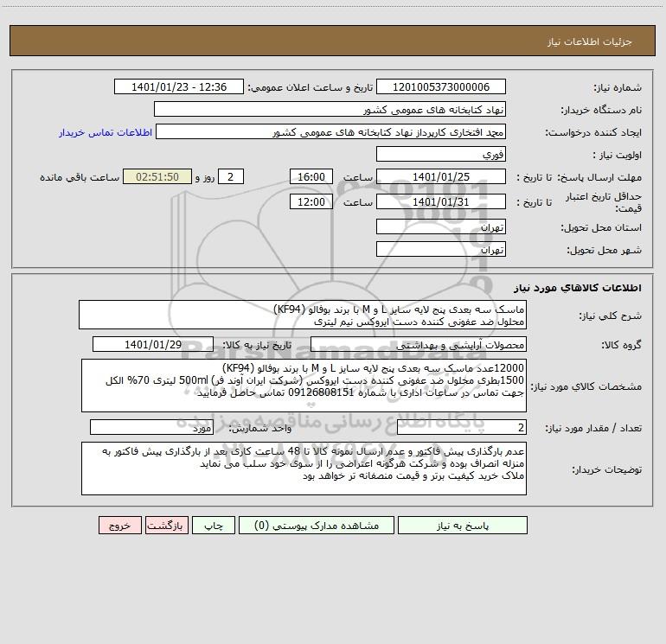The height and width of the screenshot is (644, 666).
Task: Click the unit of measure field مورد
Action: [151, 428]
